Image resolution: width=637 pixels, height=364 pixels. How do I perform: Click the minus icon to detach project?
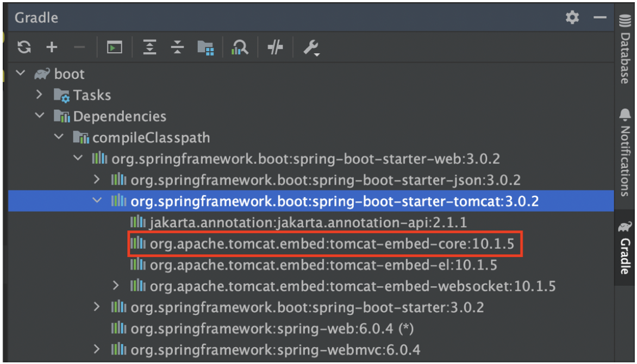79,47
